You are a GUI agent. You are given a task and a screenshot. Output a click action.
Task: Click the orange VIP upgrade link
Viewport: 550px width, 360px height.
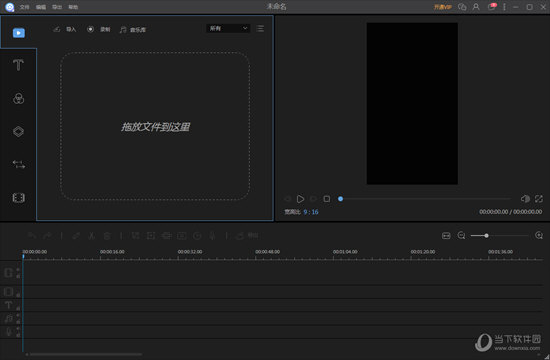pos(442,7)
